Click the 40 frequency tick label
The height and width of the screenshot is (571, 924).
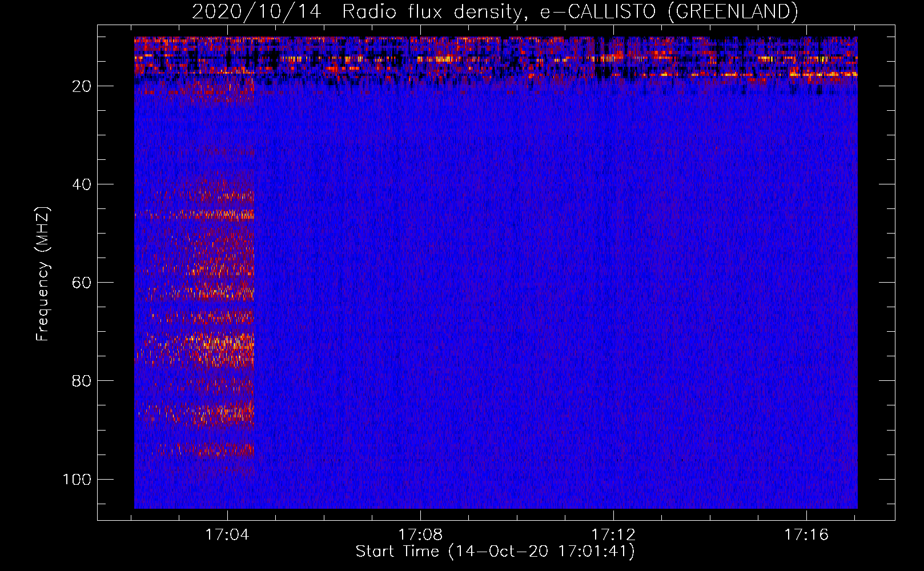click(82, 184)
